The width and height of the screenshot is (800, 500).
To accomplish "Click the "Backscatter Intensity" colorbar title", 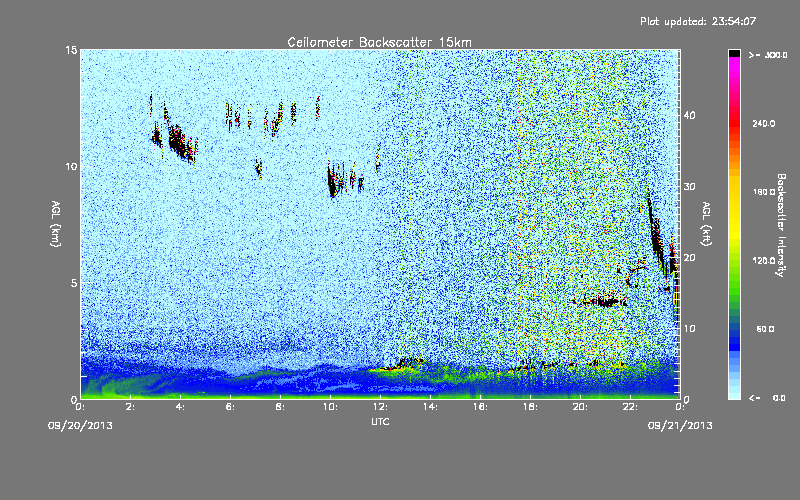I will (x=781, y=225).
